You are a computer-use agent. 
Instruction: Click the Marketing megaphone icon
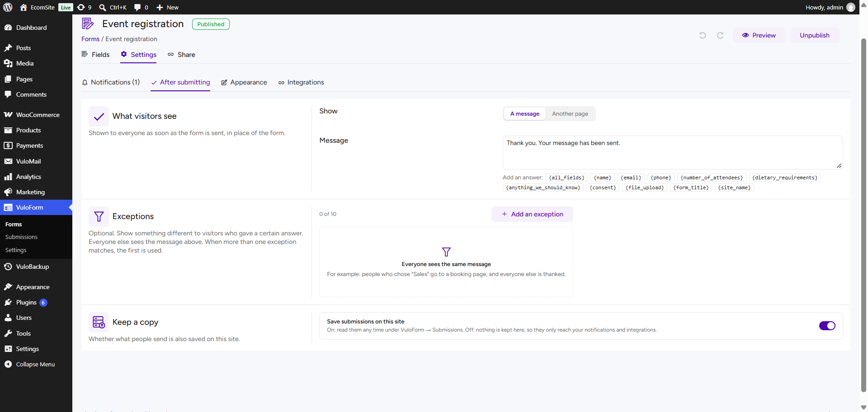(8, 192)
